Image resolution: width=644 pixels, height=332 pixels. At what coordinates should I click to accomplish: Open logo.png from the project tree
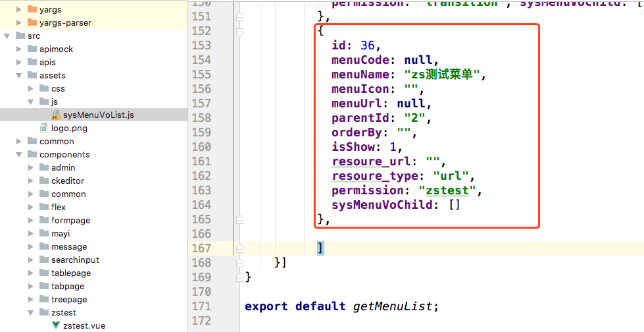69,128
